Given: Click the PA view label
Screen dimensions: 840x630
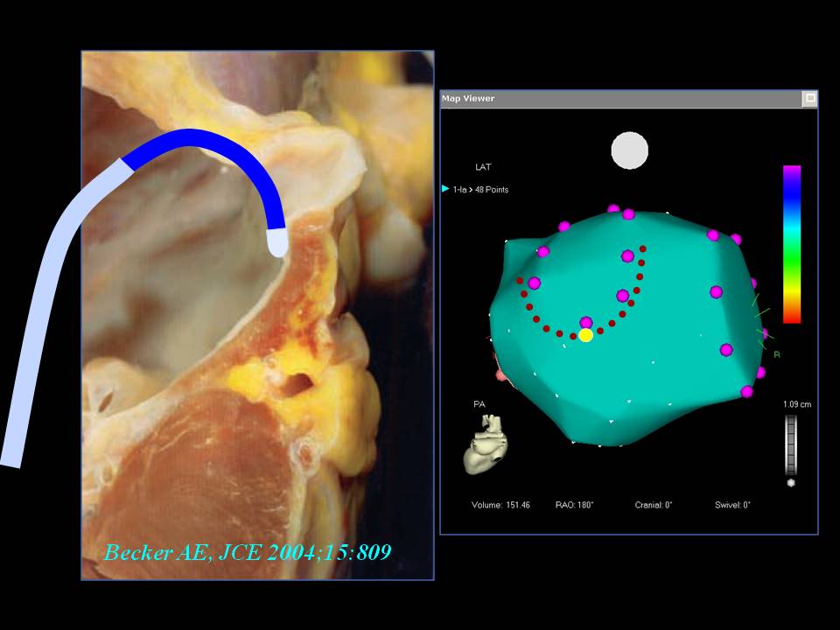Looking at the screenshot, I should click(x=479, y=404).
